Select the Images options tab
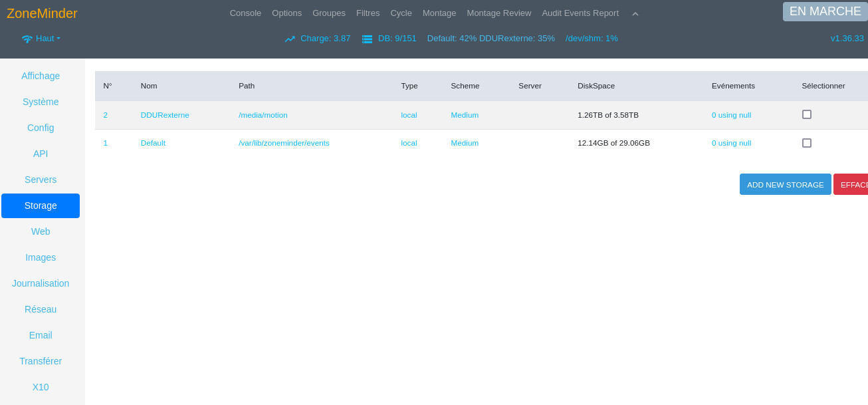Image resolution: width=868 pixels, height=405 pixels. tap(41, 257)
